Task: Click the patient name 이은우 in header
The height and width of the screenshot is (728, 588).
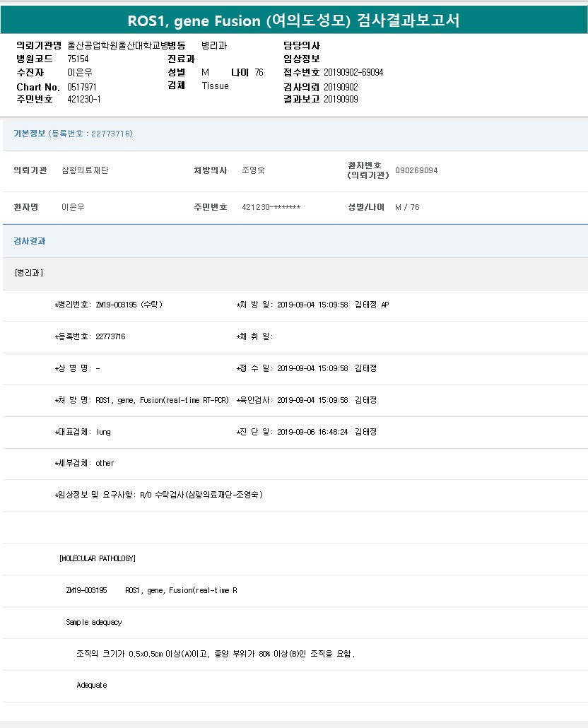Action: (x=80, y=72)
